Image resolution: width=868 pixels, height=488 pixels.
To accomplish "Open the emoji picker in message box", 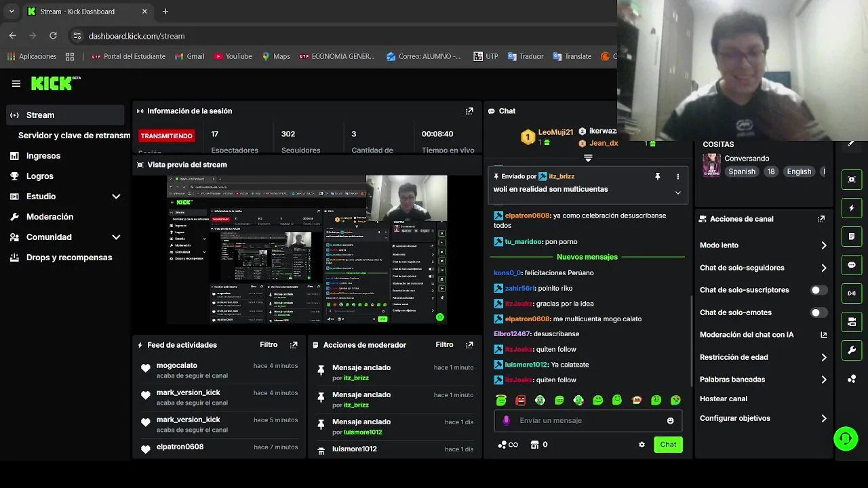I will click(x=671, y=421).
